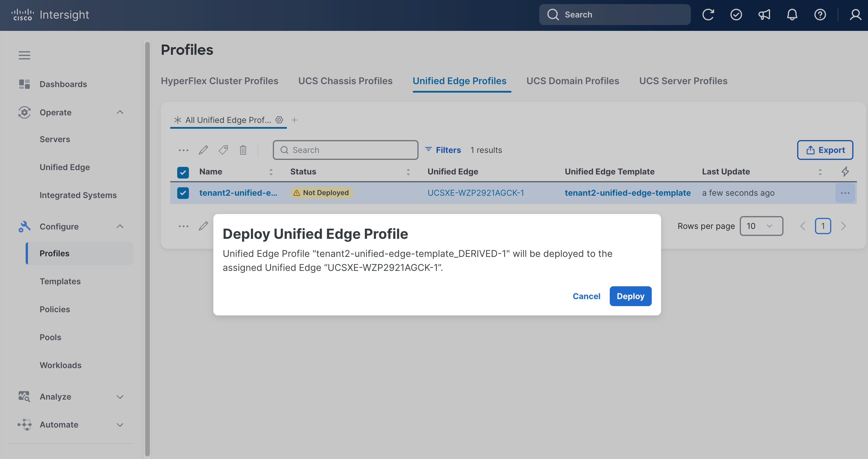Open the tenant2-unified-e... profile link

pos(238,193)
